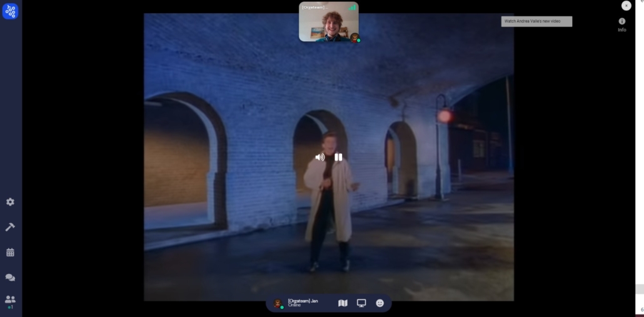Click the '[Orgateam] Jan Online' status text
Image resolution: width=644 pixels, height=317 pixels.
303,303
